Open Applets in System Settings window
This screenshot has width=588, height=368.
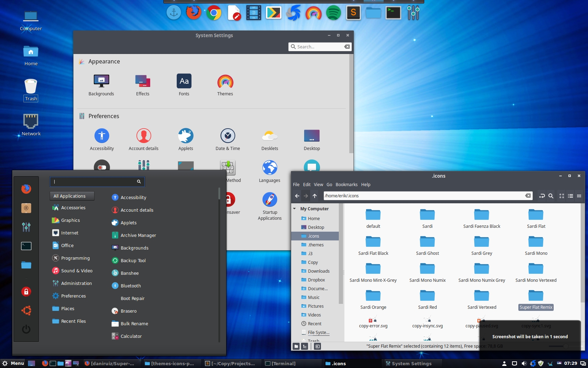click(x=185, y=139)
